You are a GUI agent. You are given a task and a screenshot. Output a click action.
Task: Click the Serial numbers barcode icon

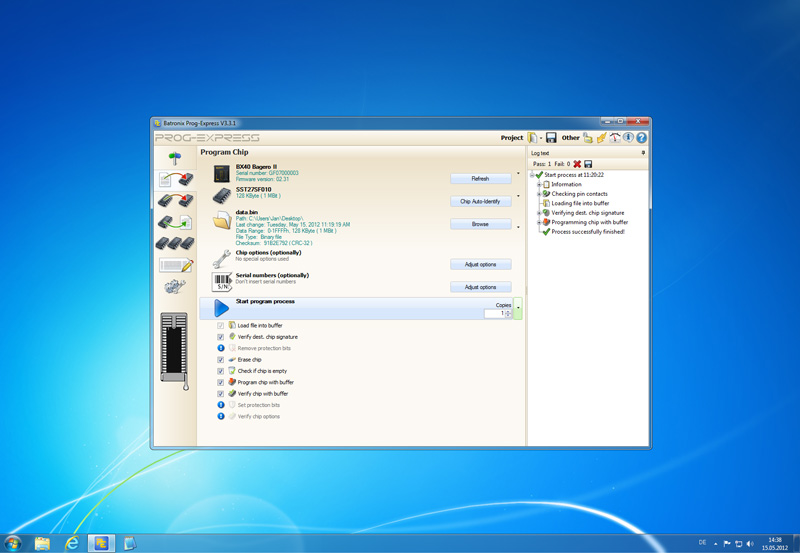click(222, 282)
